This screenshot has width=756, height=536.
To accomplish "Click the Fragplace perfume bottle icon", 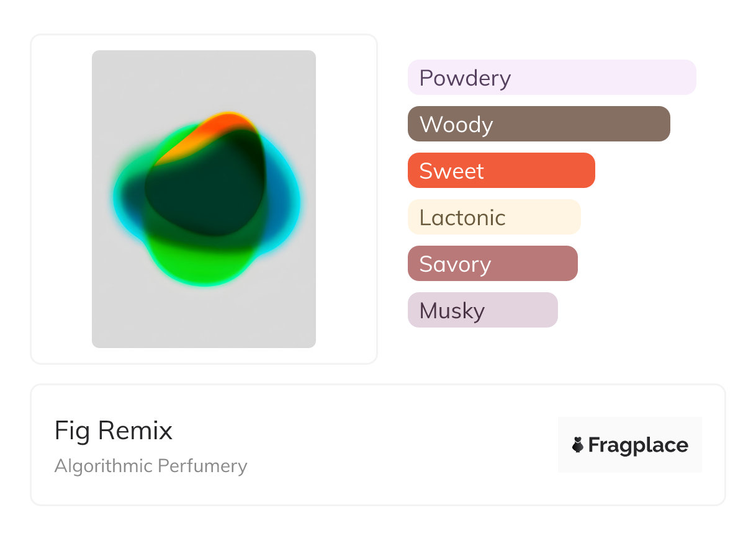I will coord(578,445).
